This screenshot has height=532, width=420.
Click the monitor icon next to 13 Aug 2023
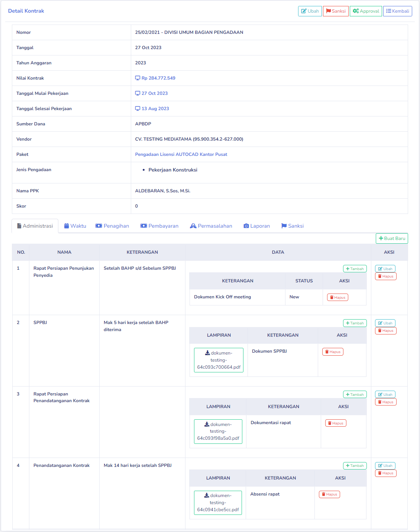tap(138, 109)
